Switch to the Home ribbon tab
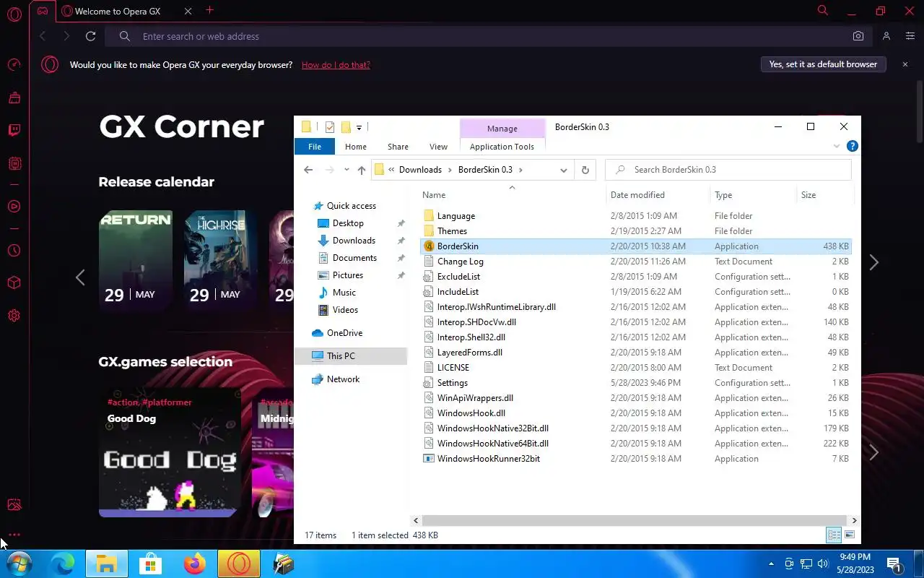This screenshot has width=924, height=578. click(356, 147)
